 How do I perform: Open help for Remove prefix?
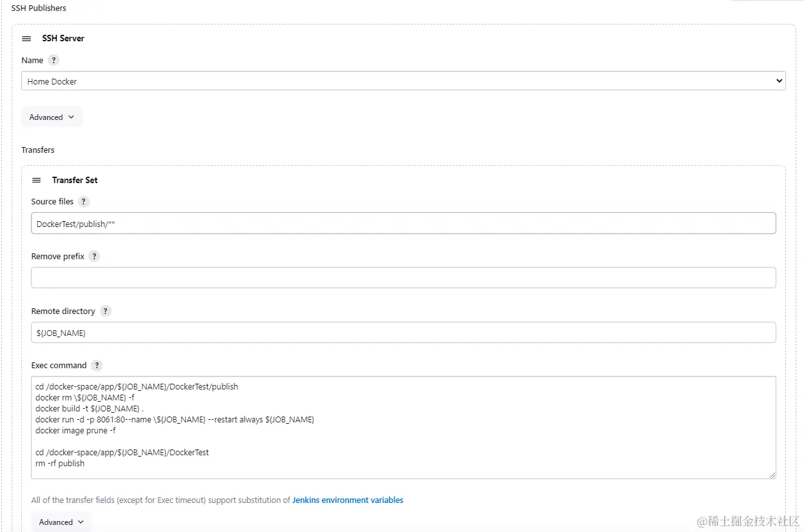pyautogui.click(x=94, y=256)
